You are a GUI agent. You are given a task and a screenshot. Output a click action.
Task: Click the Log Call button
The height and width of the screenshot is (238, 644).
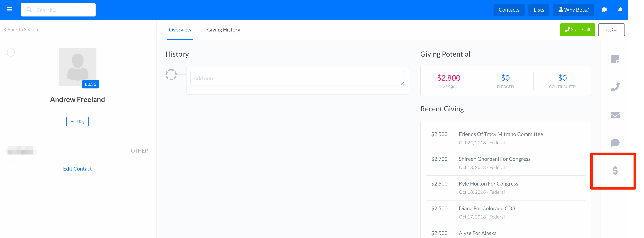(x=611, y=29)
